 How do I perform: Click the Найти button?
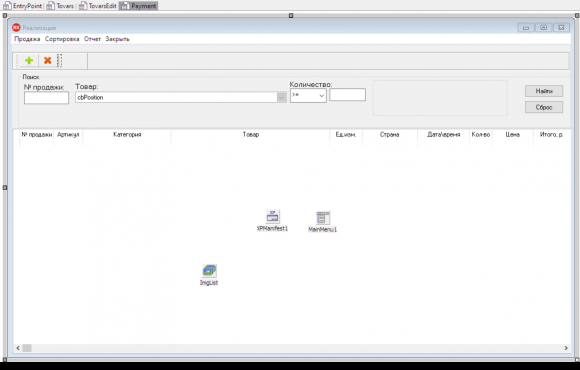pyautogui.click(x=544, y=91)
